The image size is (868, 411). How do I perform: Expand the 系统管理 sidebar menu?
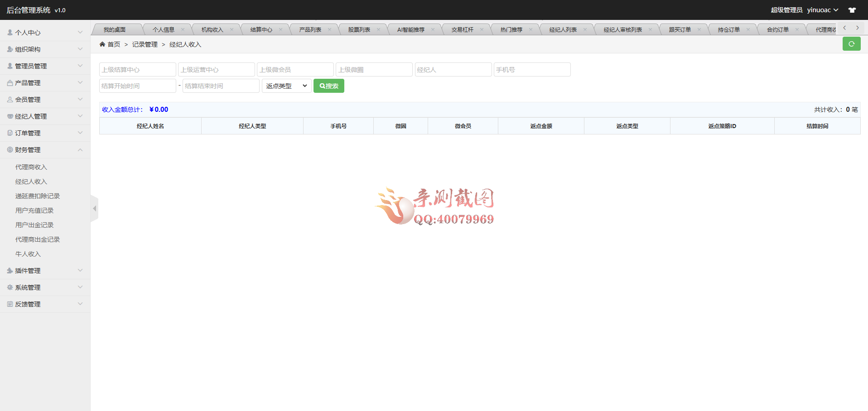tap(45, 287)
